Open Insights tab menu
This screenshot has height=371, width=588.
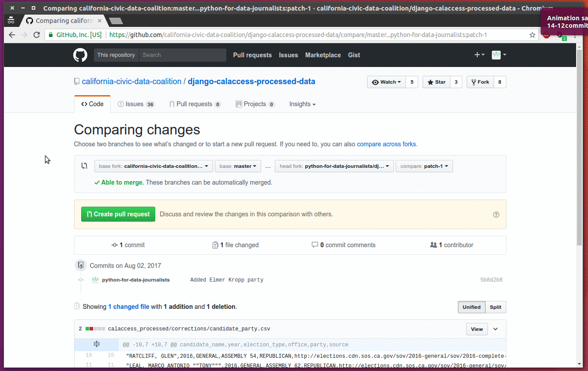tap(302, 104)
